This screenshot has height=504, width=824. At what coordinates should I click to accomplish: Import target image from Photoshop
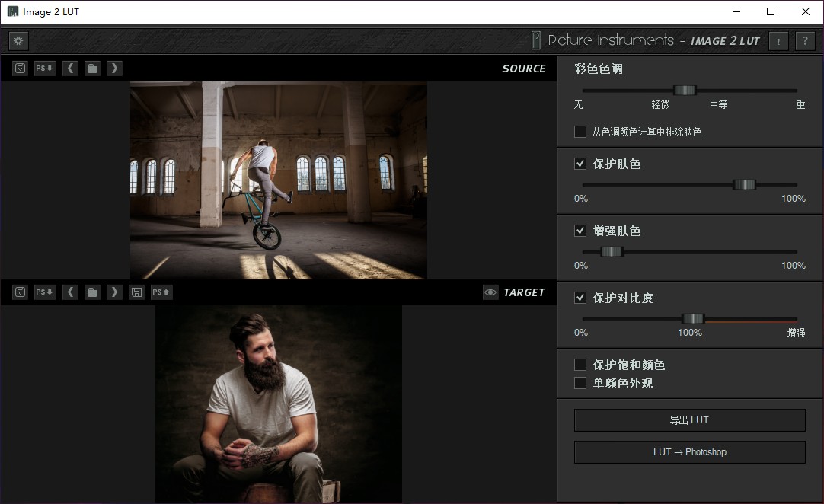(45, 292)
